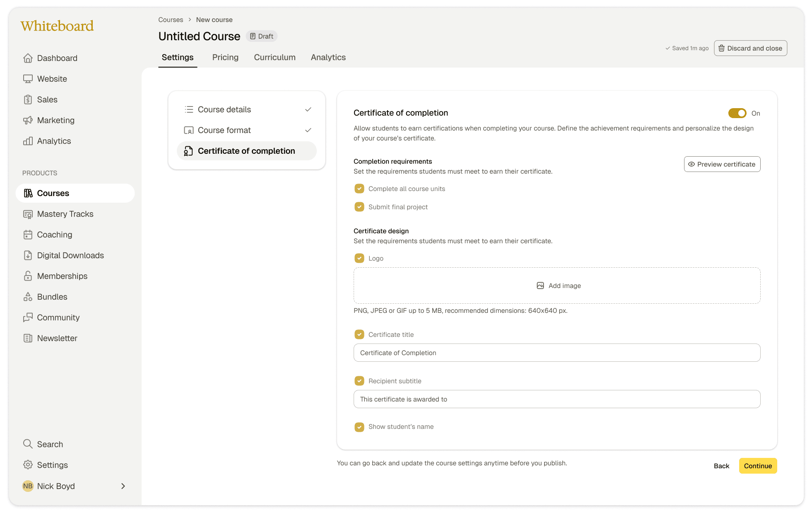The width and height of the screenshot is (812, 513).
Task: Click Preview certificate button
Action: click(722, 164)
